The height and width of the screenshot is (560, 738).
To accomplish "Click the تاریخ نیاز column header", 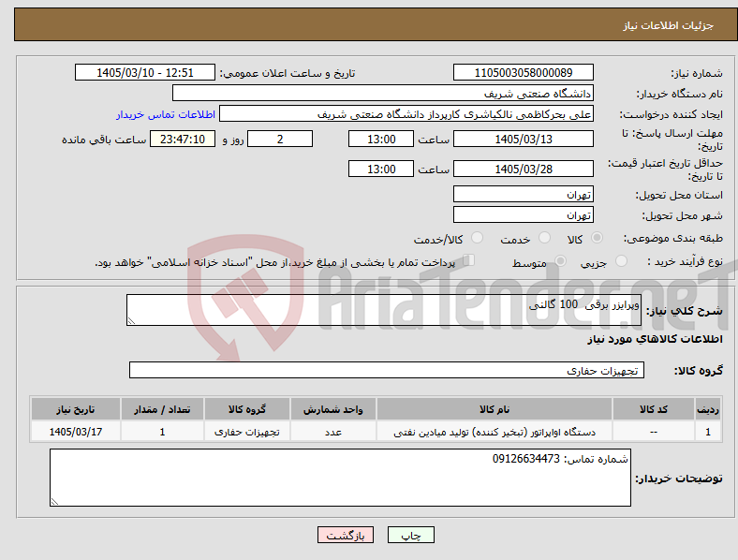I will click(76, 409).
